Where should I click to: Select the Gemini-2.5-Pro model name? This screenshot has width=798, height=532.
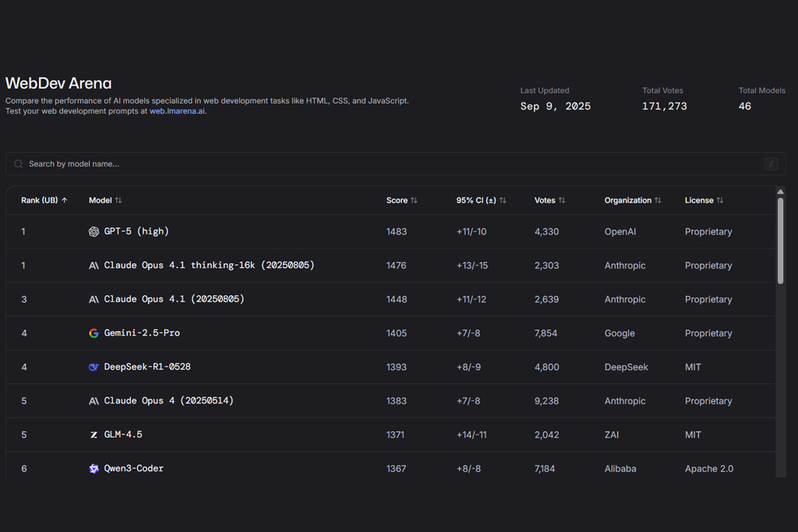tap(142, 333)
